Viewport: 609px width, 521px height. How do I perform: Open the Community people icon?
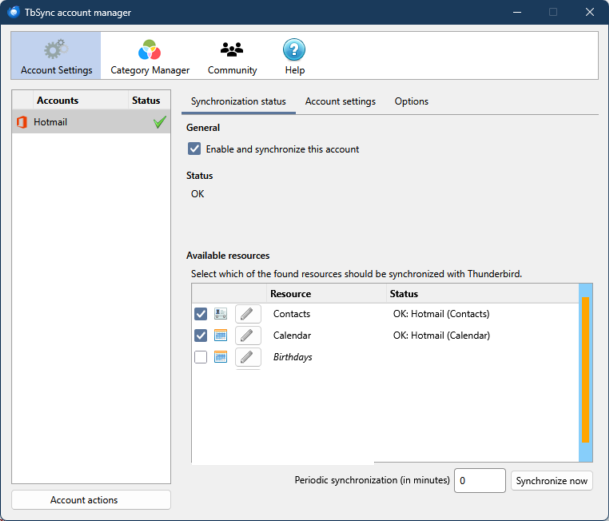232,50
